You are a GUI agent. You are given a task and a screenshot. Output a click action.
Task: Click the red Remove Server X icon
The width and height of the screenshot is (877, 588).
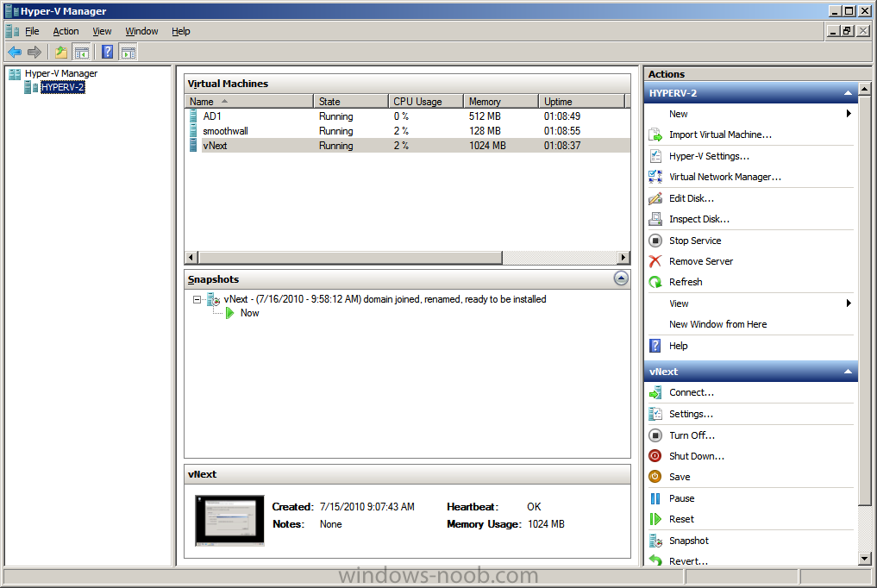[655, 261]
